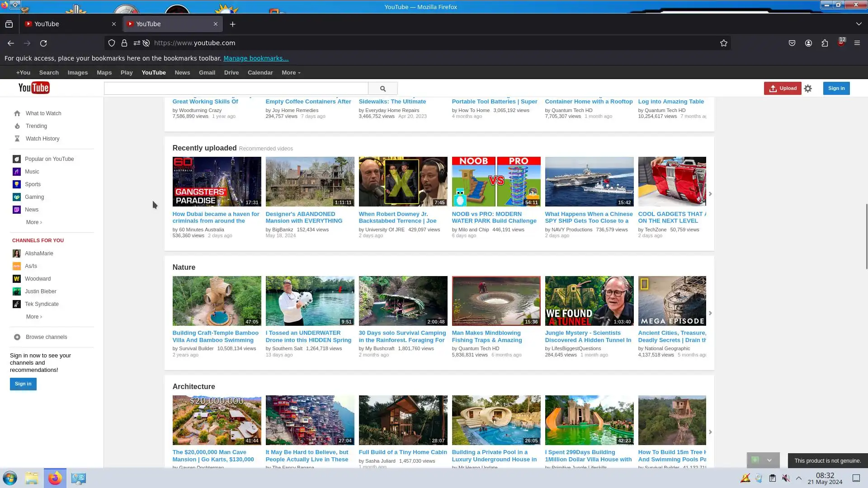Expand More under channels for you
868x488 pixels.
(34, 317)
